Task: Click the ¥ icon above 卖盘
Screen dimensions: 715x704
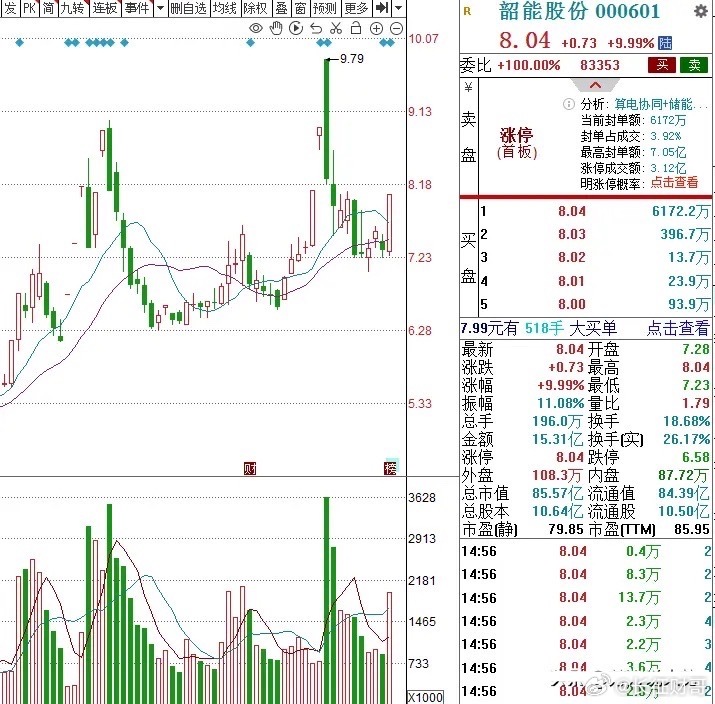Action: point(468,87)
